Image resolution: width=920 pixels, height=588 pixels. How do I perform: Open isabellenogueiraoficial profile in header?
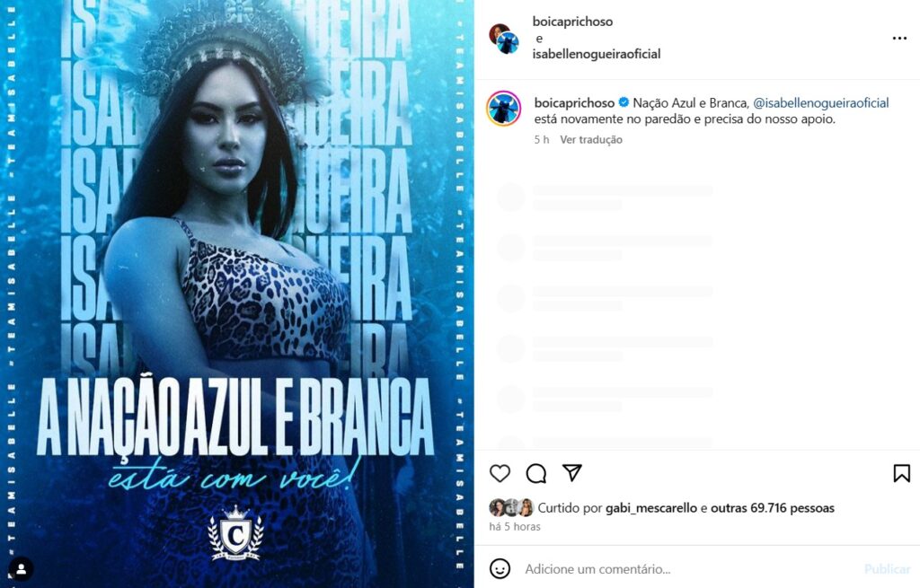pos(597,54)
